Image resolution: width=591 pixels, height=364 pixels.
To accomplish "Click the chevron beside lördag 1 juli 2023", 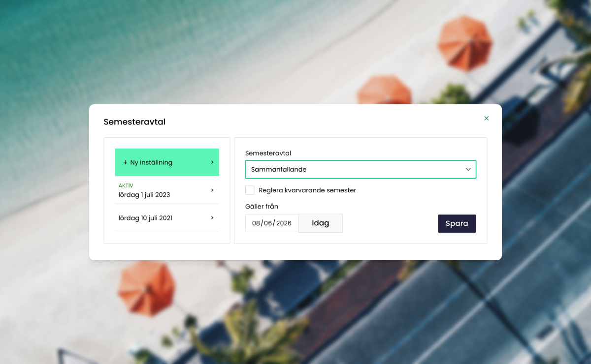I will [x=212, y=190].
